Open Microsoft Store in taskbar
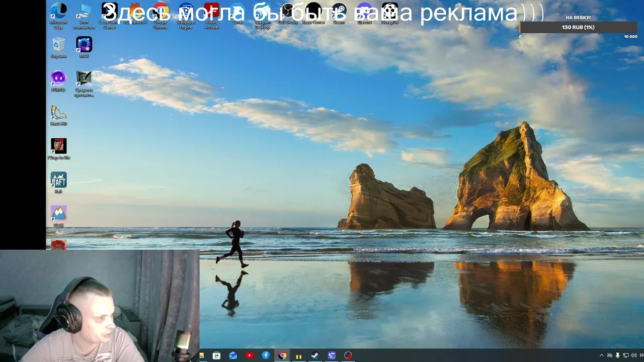 point(216,355)
